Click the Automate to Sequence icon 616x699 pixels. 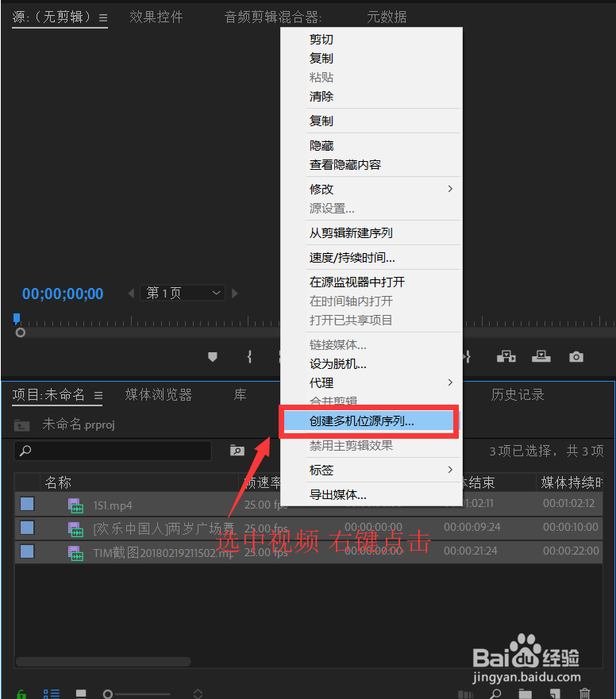click(465, 694)
